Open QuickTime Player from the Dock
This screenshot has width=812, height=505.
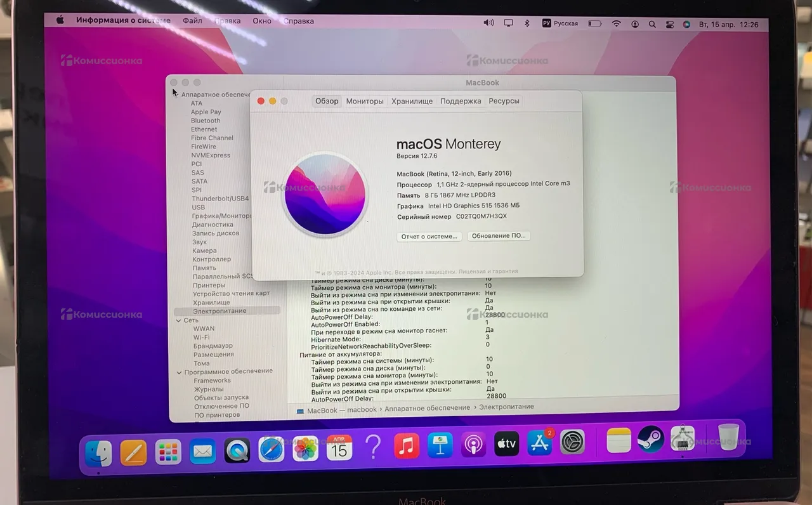pyautogui.click(x=237, y=451)
